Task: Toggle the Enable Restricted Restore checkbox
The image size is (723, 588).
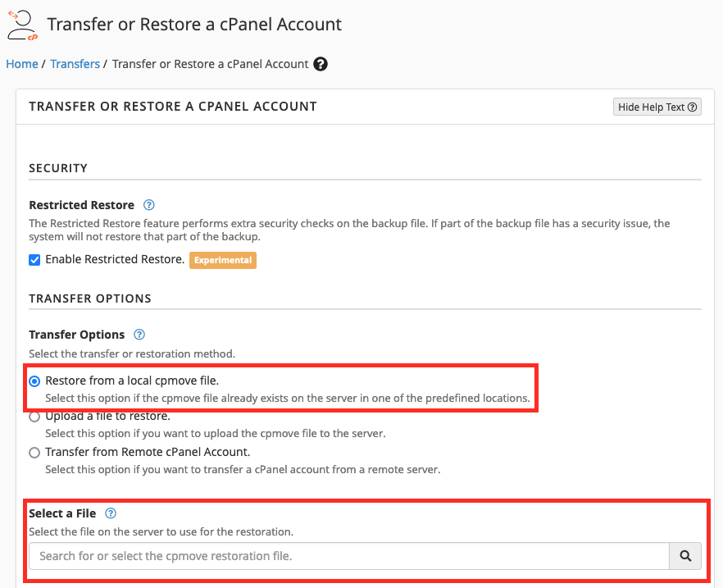Action: click(x=34, y=260)
